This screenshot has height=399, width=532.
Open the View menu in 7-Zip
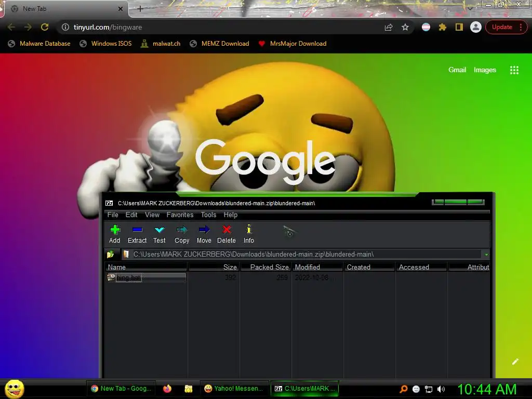152,215
